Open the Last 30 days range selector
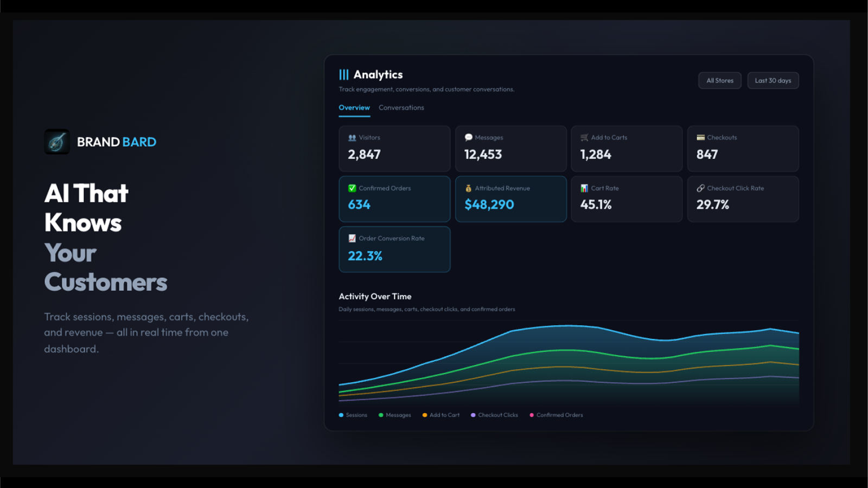This screenshot has height=488, width=868. pos(773,81)
